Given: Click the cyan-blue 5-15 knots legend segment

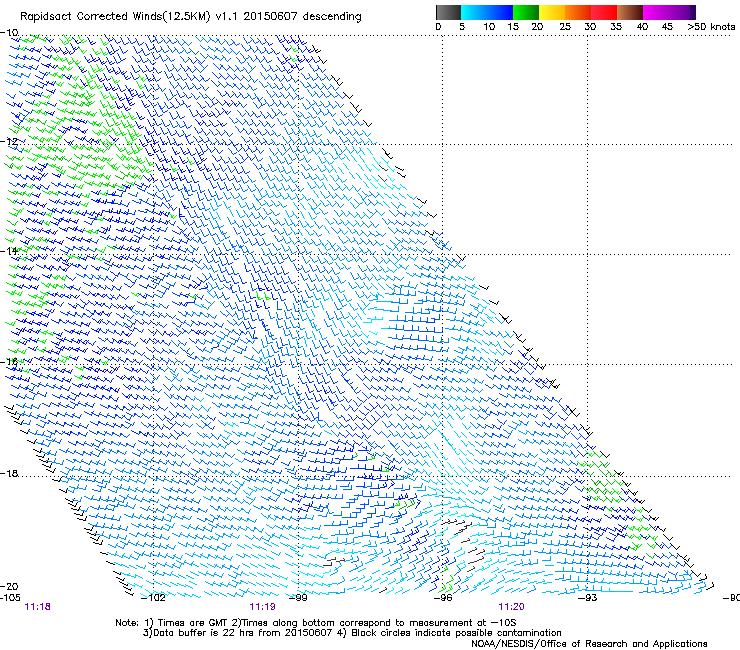Looking at the screenshot, I should point(487,12).
